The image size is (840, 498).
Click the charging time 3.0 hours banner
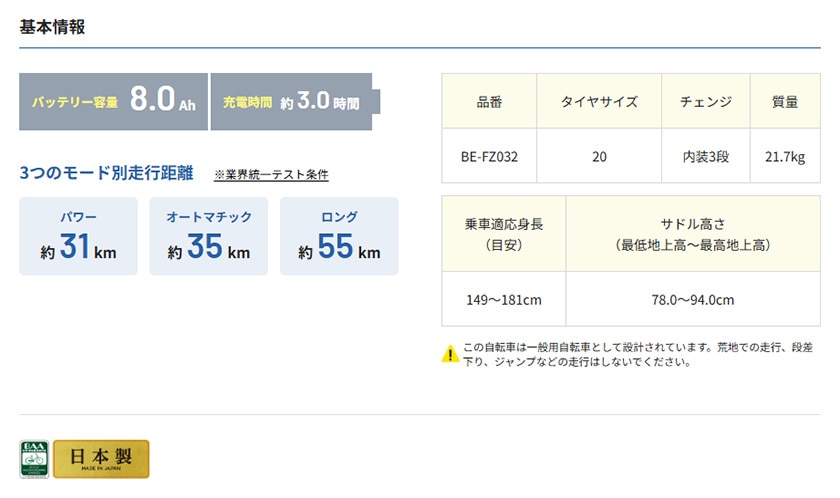click(x=294, y=101)
